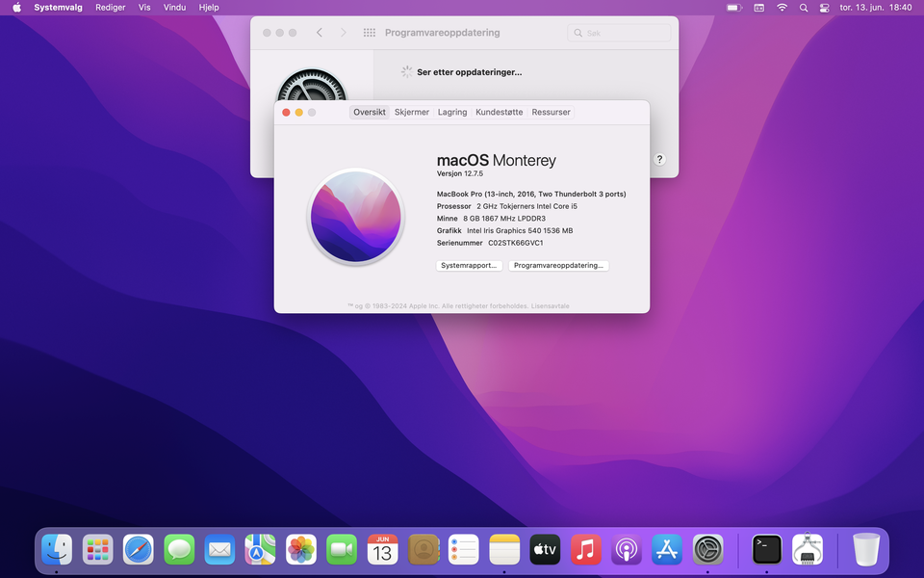This screenshot has height=578, width=924.
Task: Open the Vis menu
Action: tap(144, 8)
